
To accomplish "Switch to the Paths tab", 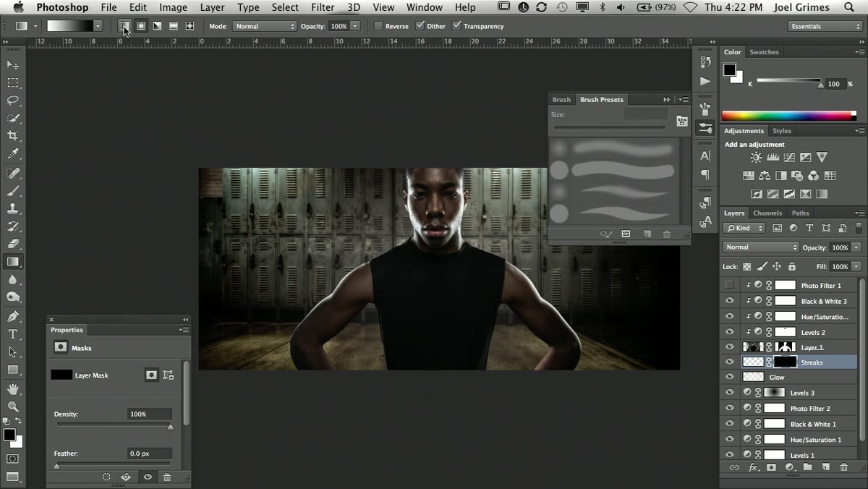I will (800, 213).
